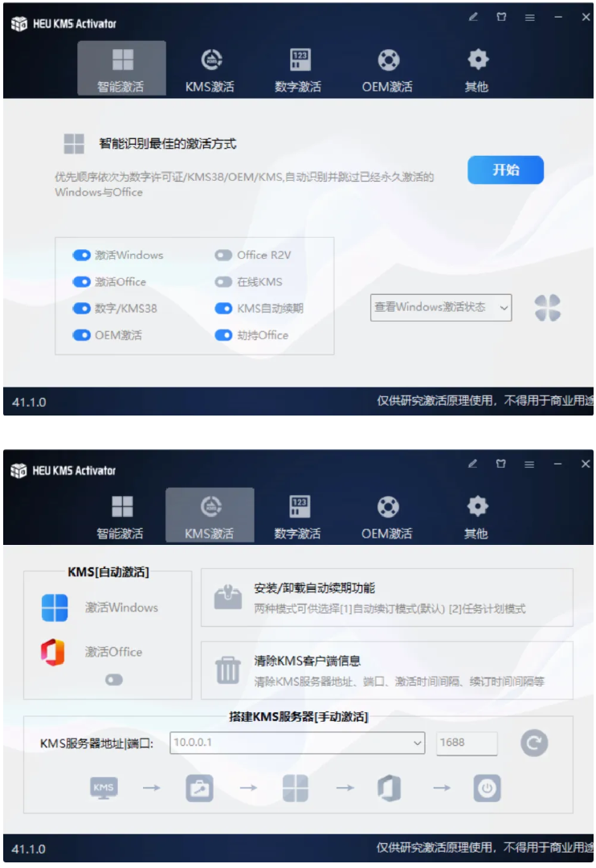The width and height of the screenshot is (596, 868).
Task: Click the circular refresh icon beside port 1688
Action: tap(534, 743)
